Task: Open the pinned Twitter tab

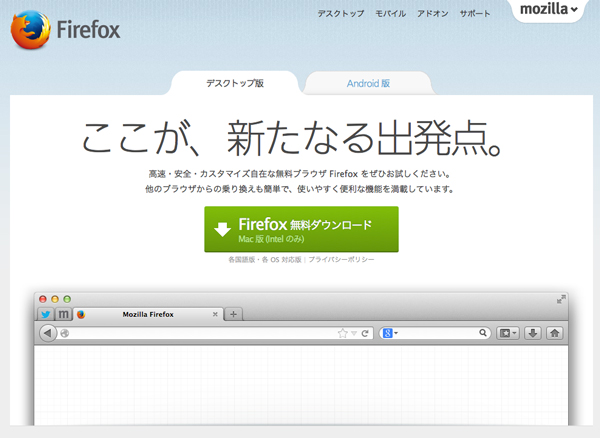Action: (46, 314)
